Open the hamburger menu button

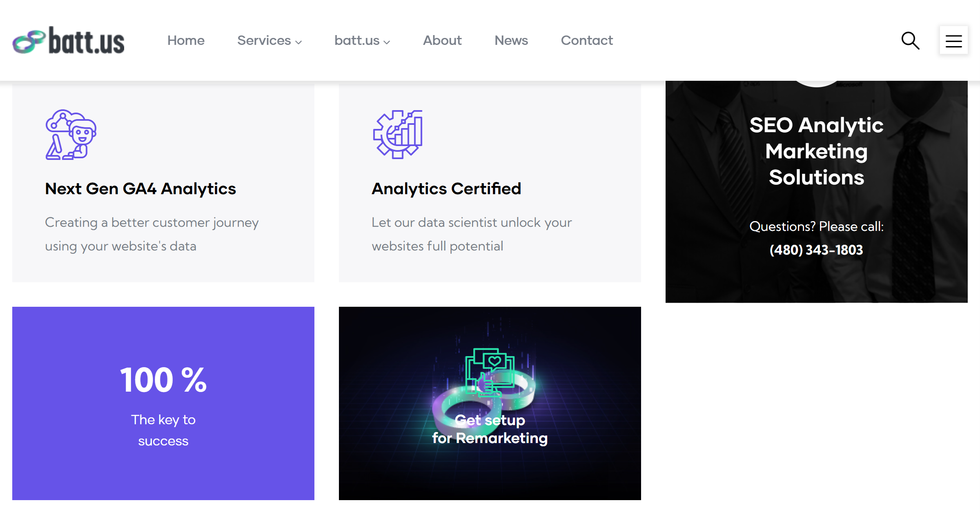(x=953, y=40)
